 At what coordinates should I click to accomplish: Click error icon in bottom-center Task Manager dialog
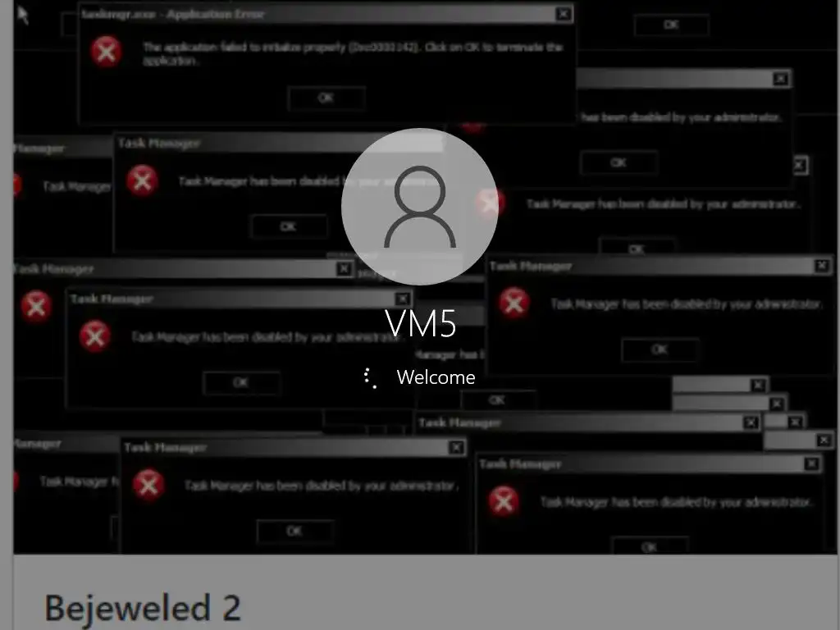pos(148,485)
